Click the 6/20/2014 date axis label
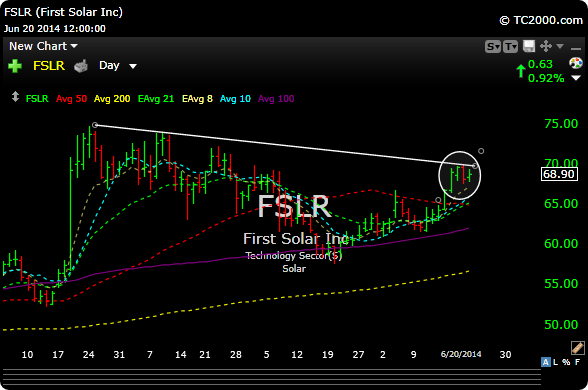Viewport: 588px width, 390px height. tap(461, 354)
